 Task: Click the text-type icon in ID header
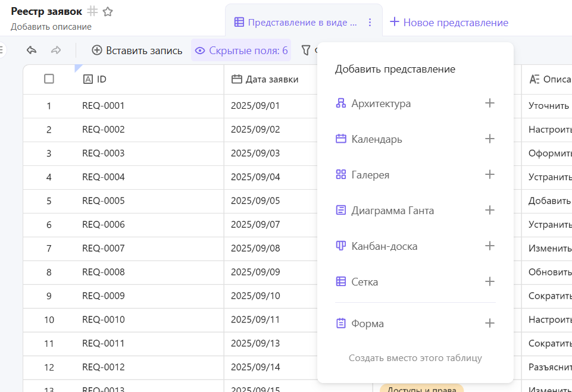pyautogui.click(x=88, y=79)
